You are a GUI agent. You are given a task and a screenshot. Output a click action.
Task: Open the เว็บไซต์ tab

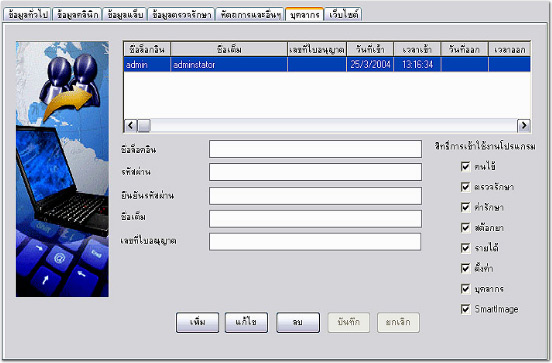tap(343, 15)
